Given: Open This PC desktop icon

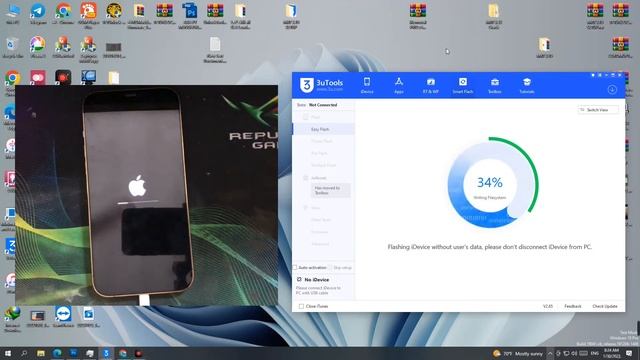Looking at the screenshot, I should coord(13,14).
